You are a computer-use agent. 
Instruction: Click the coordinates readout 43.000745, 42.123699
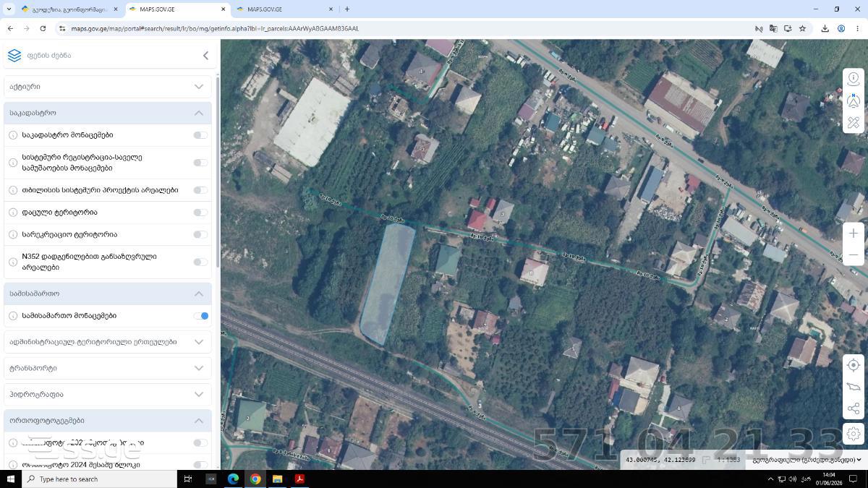tap(660, 460)
